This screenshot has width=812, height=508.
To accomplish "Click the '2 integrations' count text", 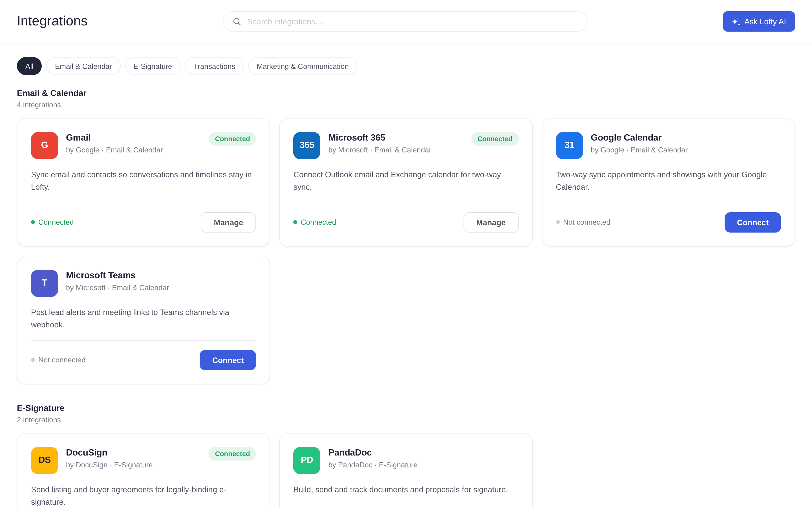I will coord(39,420).
